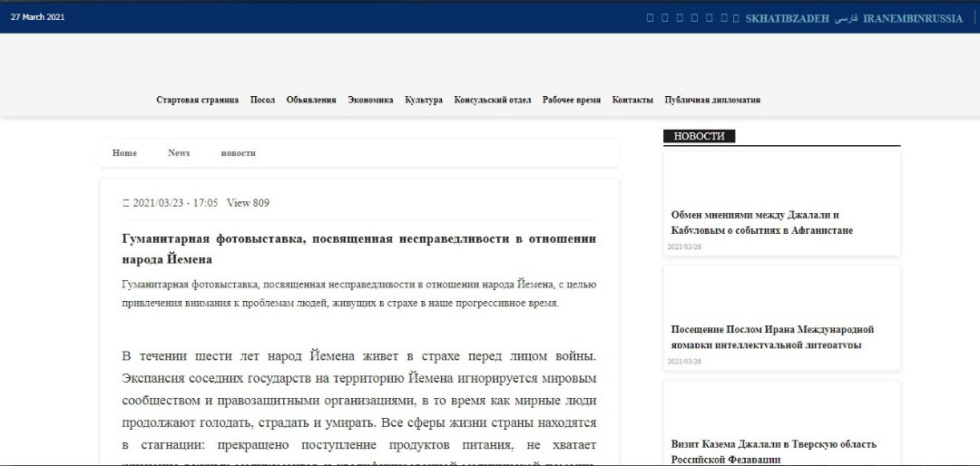The width and height of the screenshot is (980, 466).
Task: Navigate to Консульский отдел
Action: tap(493, 100)
